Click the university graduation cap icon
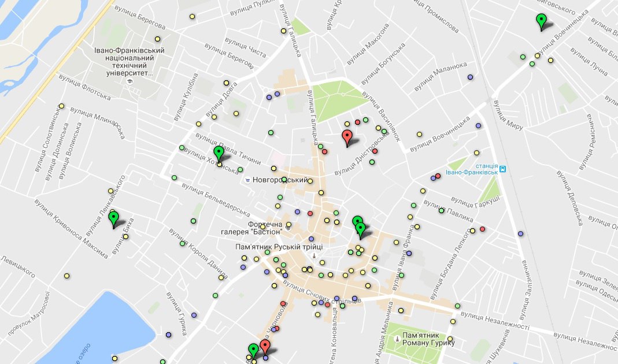 click(129, 81)
